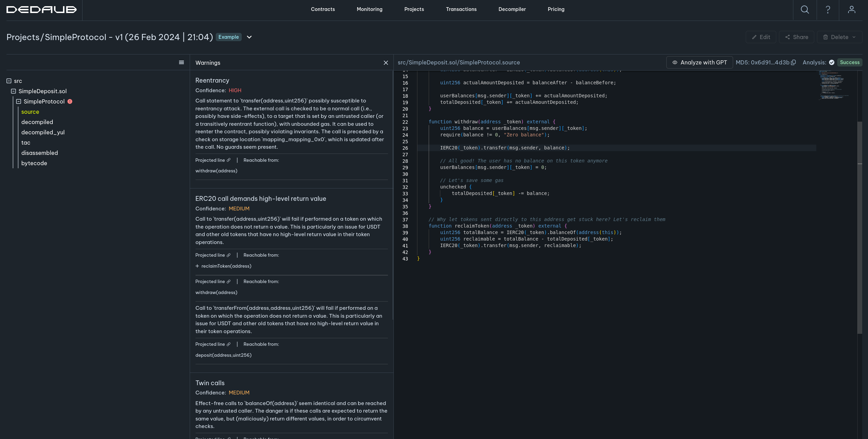Collapse the SimpleDeposit.sol tree node
Viewport: 868px width, 439px height.
(13, 91)
